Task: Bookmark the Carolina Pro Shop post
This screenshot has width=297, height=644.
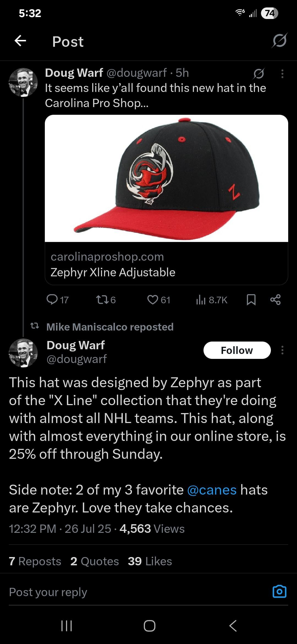Action: pyautogui.click(x=251, y=300)
